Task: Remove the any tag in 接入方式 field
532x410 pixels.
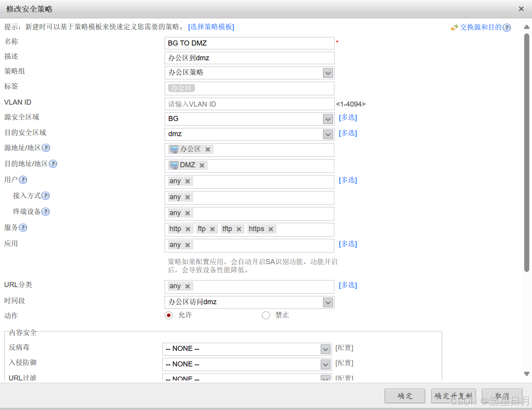Action: [188, 197]
